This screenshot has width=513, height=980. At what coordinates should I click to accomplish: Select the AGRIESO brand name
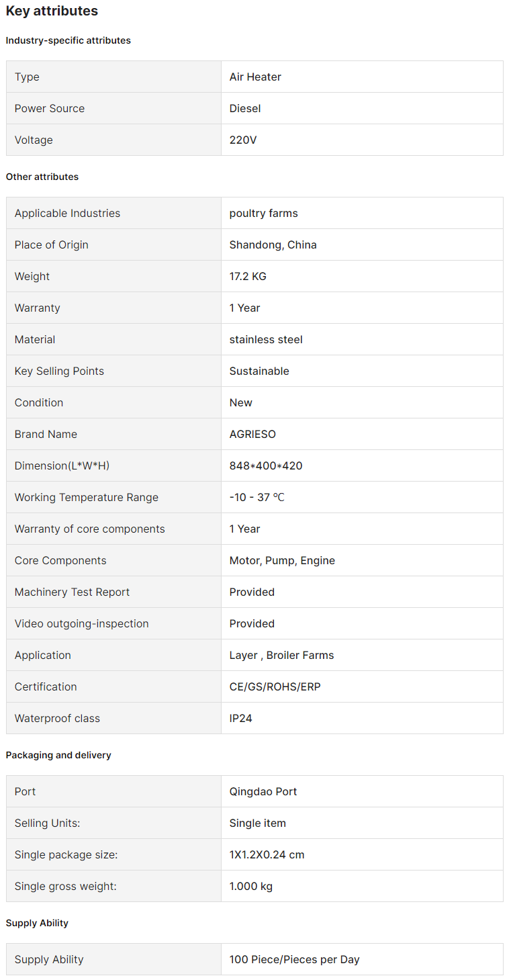[252, 434]
